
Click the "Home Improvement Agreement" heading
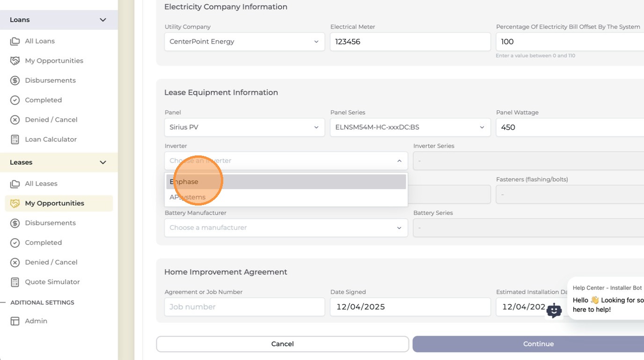pos(226,272)
